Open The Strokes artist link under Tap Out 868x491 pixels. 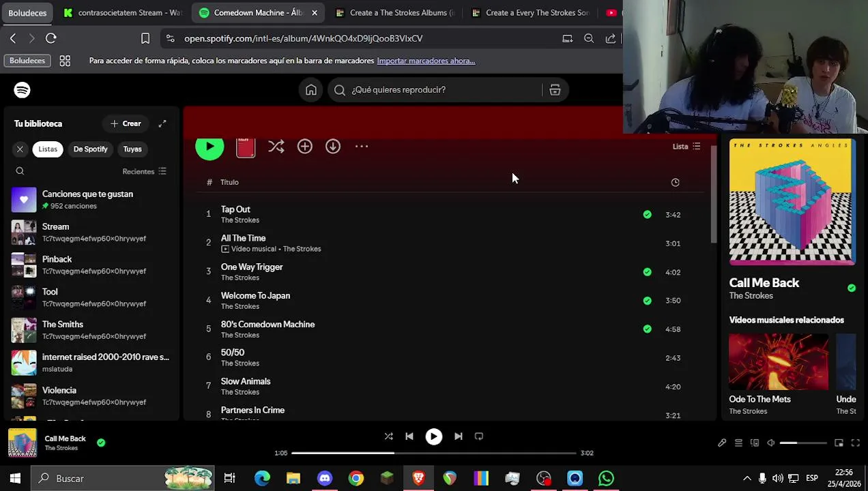point(240,220)
